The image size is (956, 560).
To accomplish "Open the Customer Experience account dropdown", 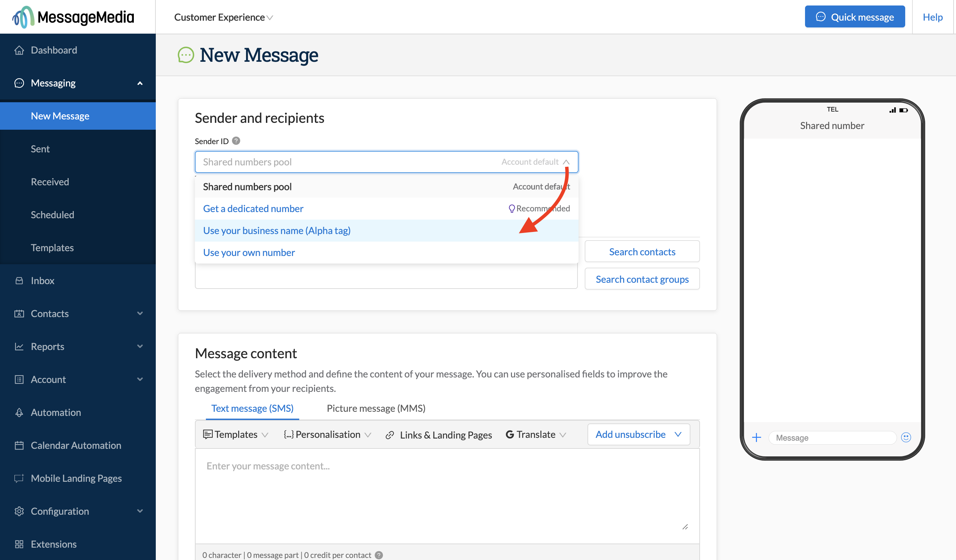I will pyautogui.click(x=223, y=17).
